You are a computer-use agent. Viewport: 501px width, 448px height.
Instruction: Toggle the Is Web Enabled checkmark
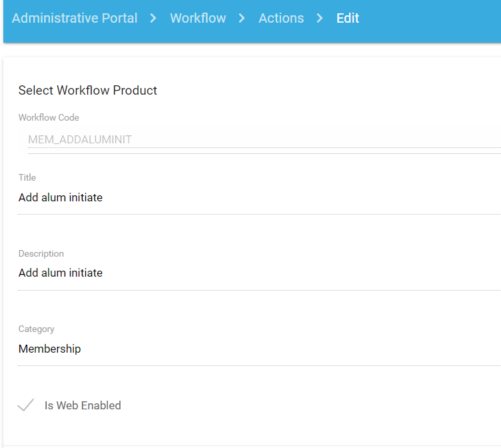tap(26, 405)
